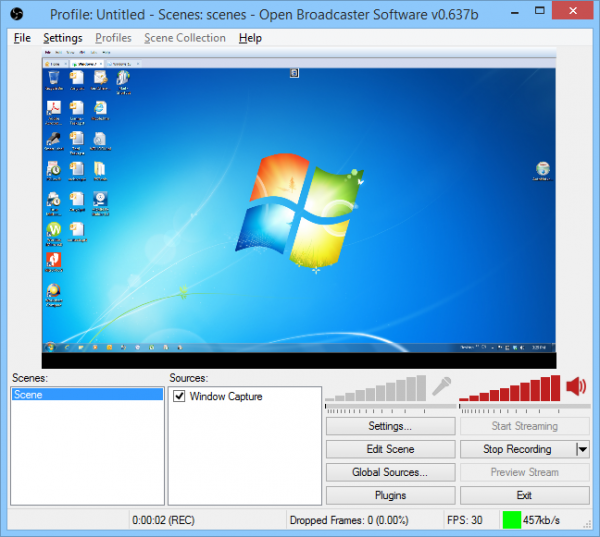
Task: Open Global Sources...
Action: click(390, 473)
